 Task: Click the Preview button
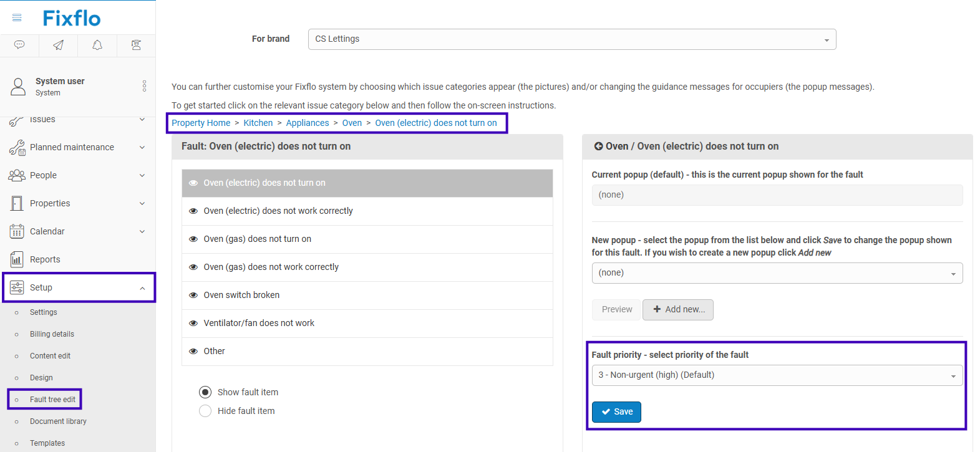(617, 310)
